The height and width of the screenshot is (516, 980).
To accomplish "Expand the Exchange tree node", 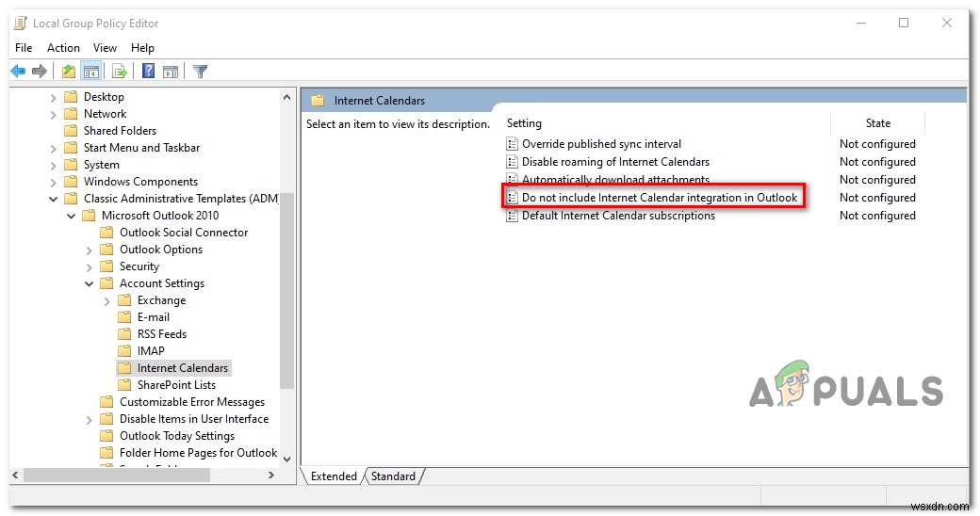I will click(106, 300).
